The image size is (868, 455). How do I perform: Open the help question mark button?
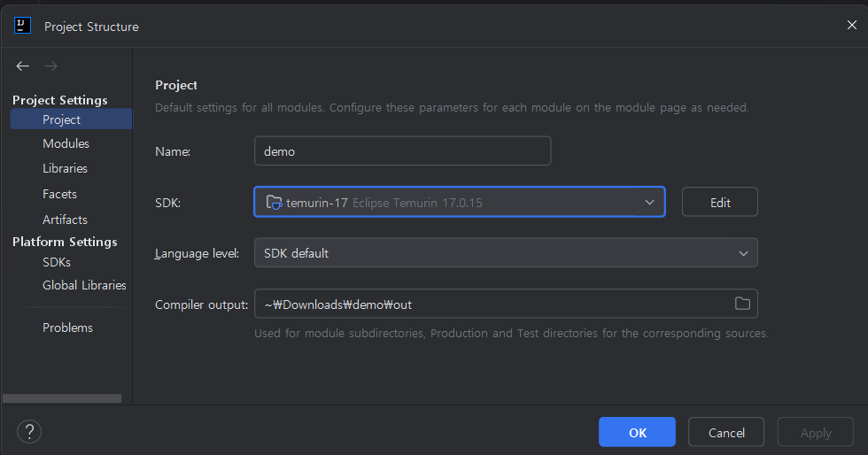click(29, 432)
